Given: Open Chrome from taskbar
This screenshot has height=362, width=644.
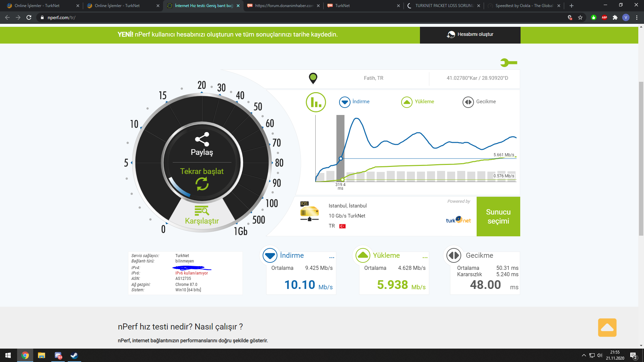Looking at the screenshot, I should pos(25,355).
